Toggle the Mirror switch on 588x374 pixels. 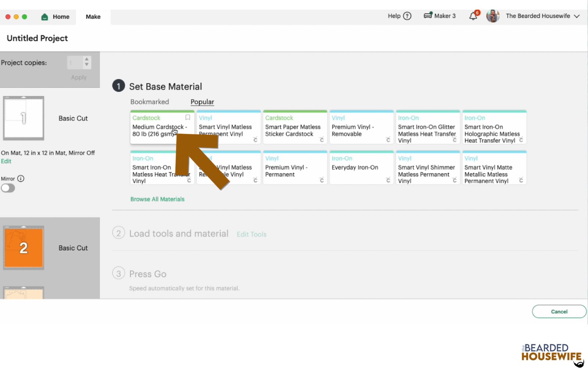click(x=8, y=188)
